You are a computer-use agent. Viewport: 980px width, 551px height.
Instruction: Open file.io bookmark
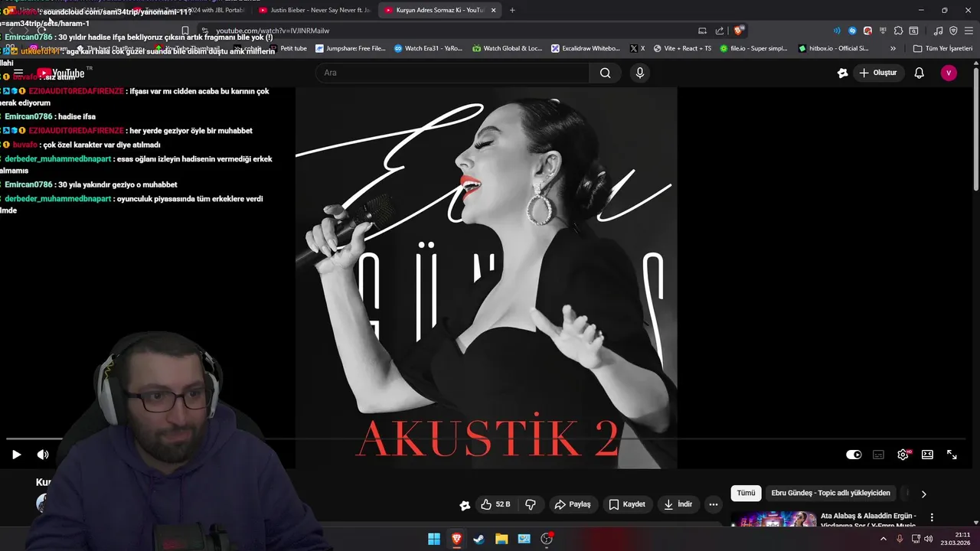coord(753,48)
